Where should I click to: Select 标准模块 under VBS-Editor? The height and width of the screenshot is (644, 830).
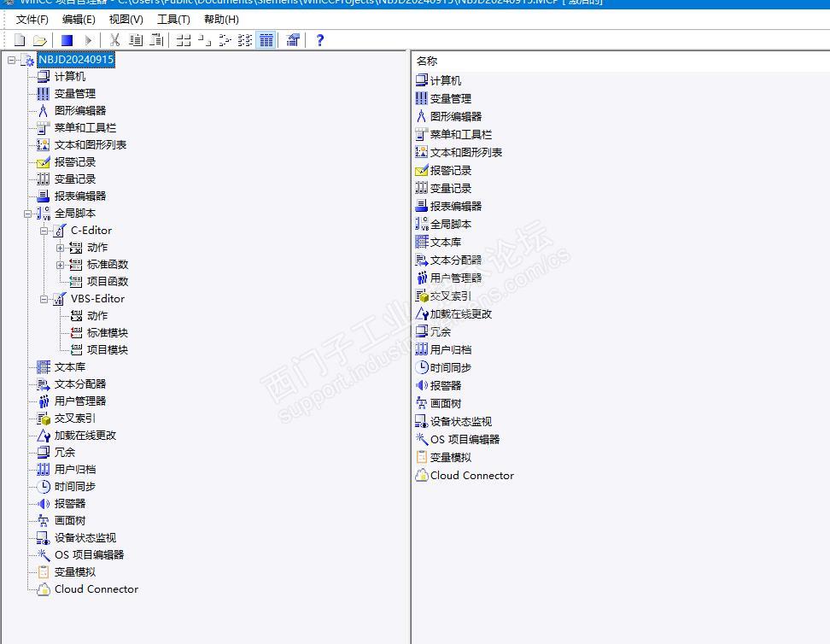[108, 332]
